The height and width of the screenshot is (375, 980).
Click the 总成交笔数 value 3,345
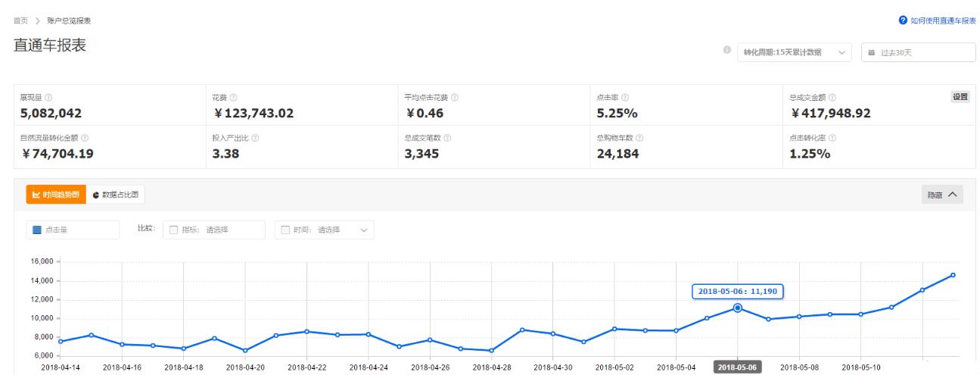(x=422, y=154)
